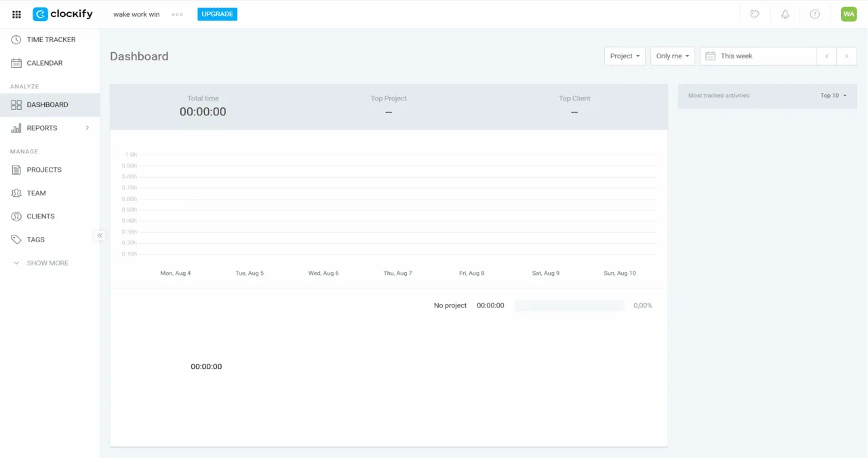Click the UPGRADE button
Screen dimensions: 868x458
coord(217,14)
